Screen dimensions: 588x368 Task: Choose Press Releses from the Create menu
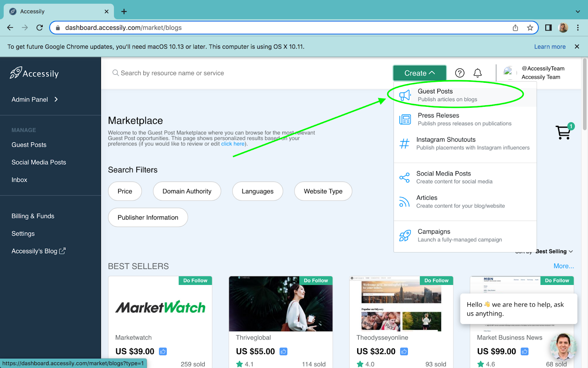click(465, 119)
